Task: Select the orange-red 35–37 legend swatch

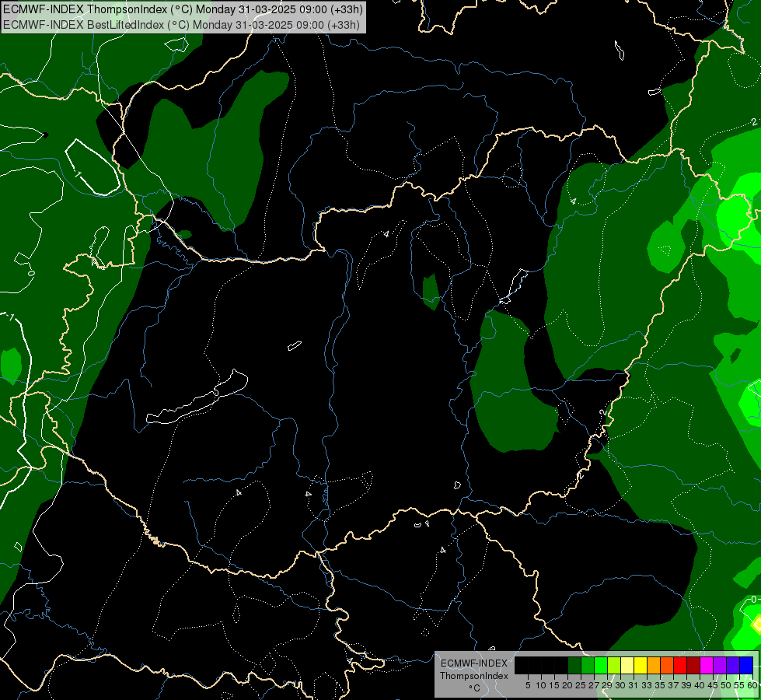Action: click(667, 665)
